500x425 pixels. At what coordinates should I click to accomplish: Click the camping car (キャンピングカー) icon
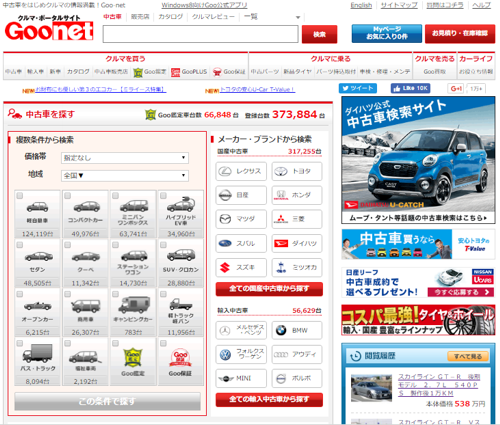(x=133, y=304)
